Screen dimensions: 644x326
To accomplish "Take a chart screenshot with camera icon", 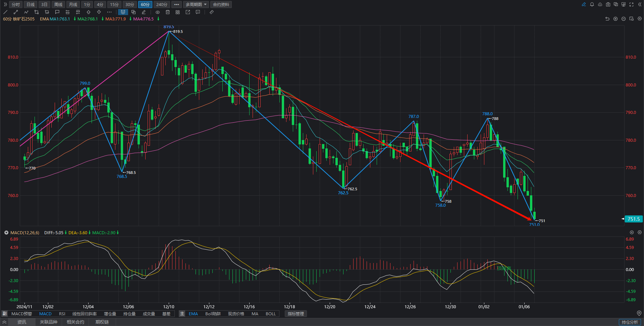I will [x=608, y=4].
